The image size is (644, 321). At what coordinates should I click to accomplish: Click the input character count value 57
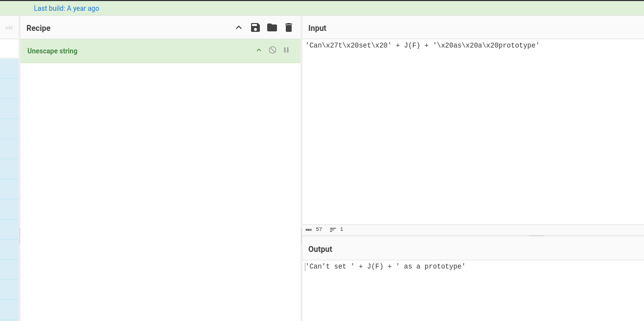click(x=319, y=229)
